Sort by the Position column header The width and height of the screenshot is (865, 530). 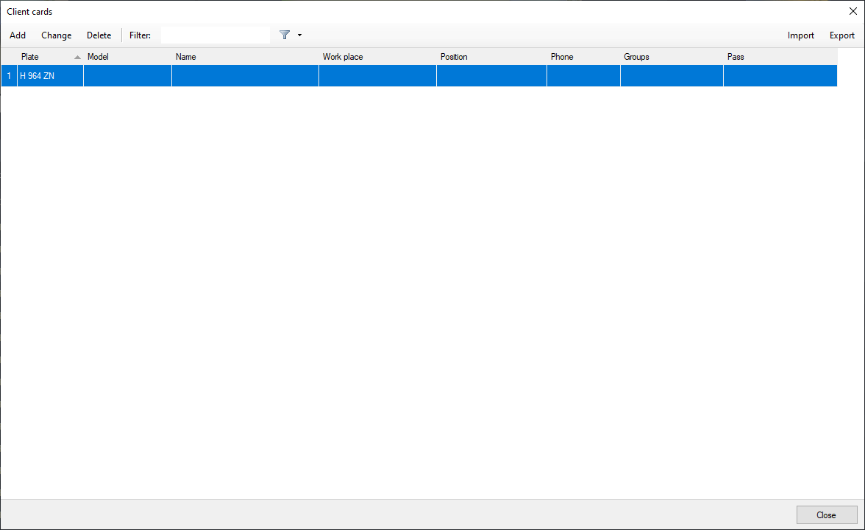(492, 57)
